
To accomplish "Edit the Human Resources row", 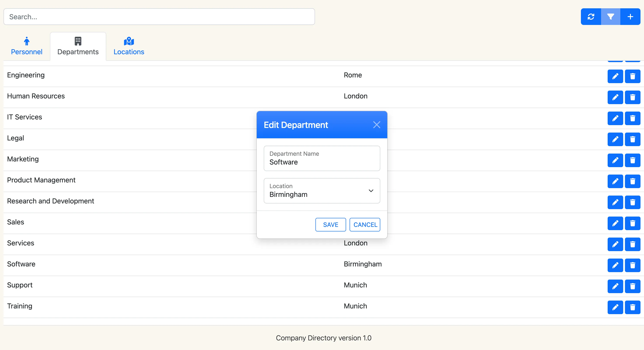I will pos(615,97).
